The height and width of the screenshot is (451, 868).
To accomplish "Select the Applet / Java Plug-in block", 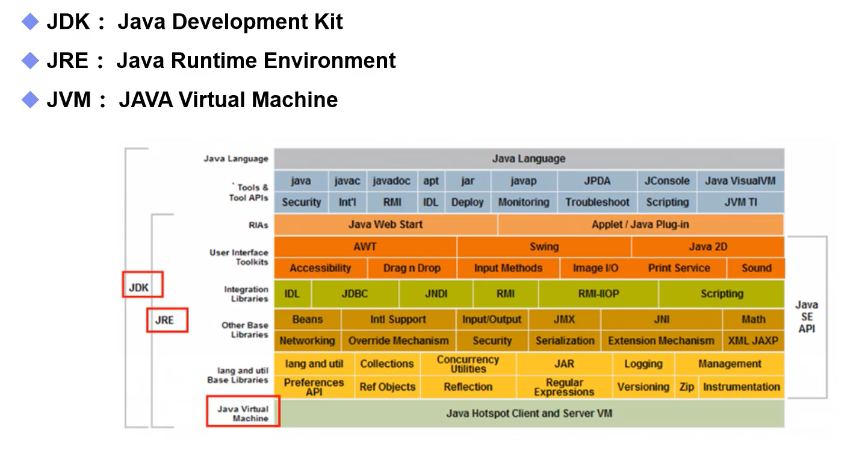I will pos(640,225).
